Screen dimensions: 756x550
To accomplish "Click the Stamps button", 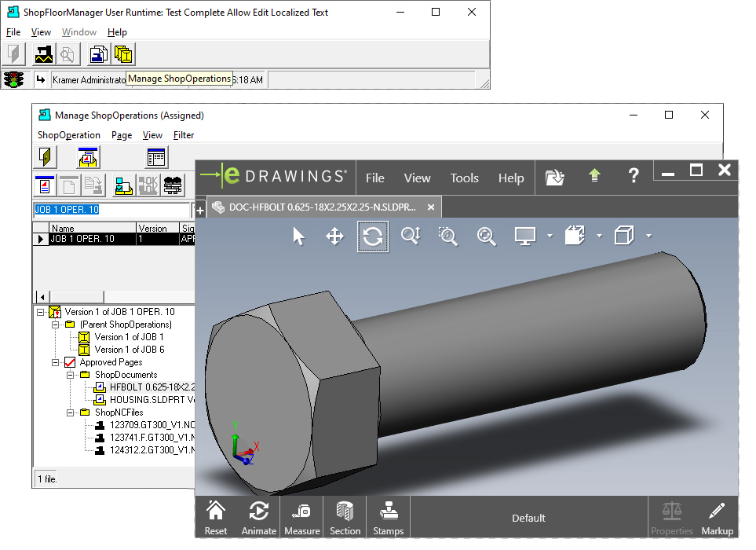I will tap(388, 518).
